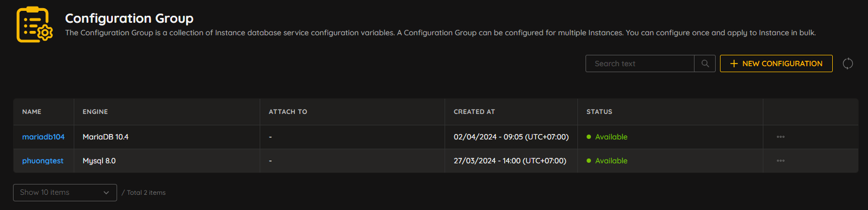Refresh the configuration list with the reload icon

pyautogui.click(x=848, y=63)
